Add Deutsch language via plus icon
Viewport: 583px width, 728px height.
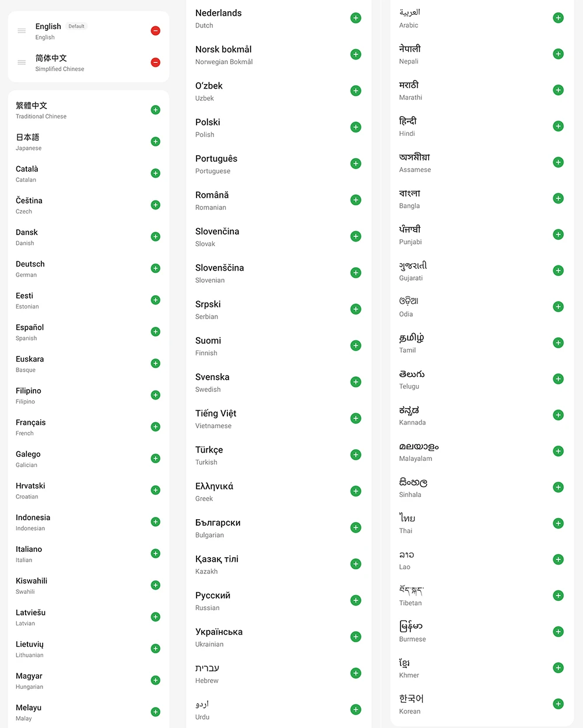coord(156,268)
